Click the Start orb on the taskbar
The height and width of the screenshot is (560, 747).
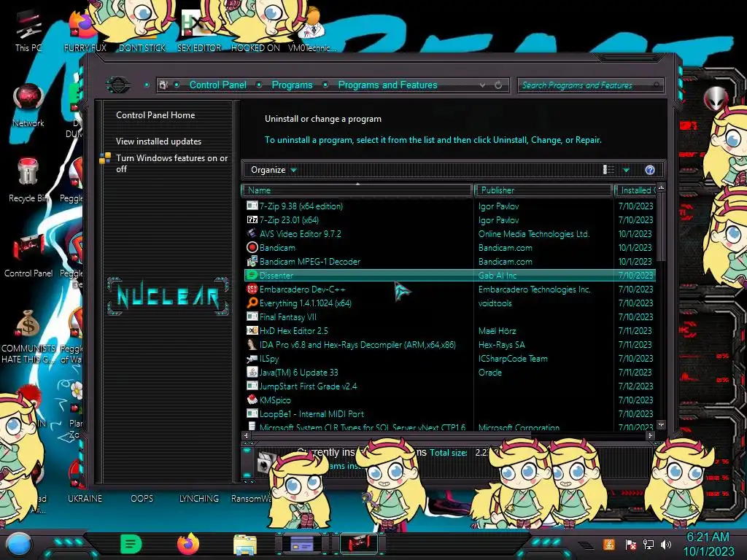click(19, 544)
